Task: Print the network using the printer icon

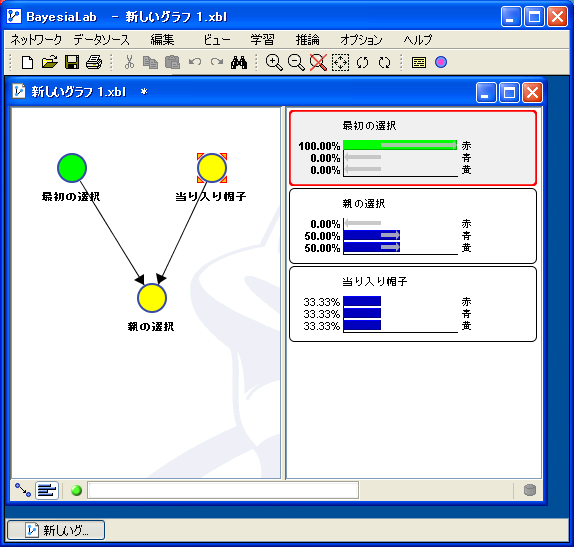Action: (94, 62)
